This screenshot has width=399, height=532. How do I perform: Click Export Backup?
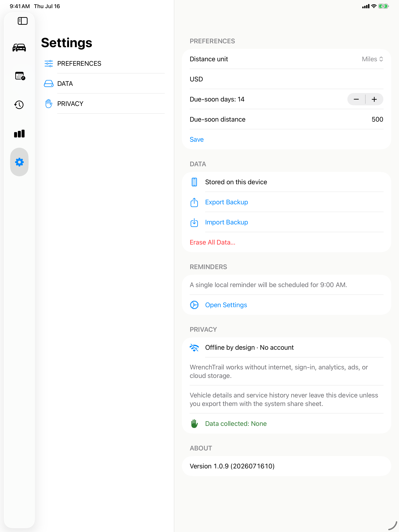[x=227, y=202]
